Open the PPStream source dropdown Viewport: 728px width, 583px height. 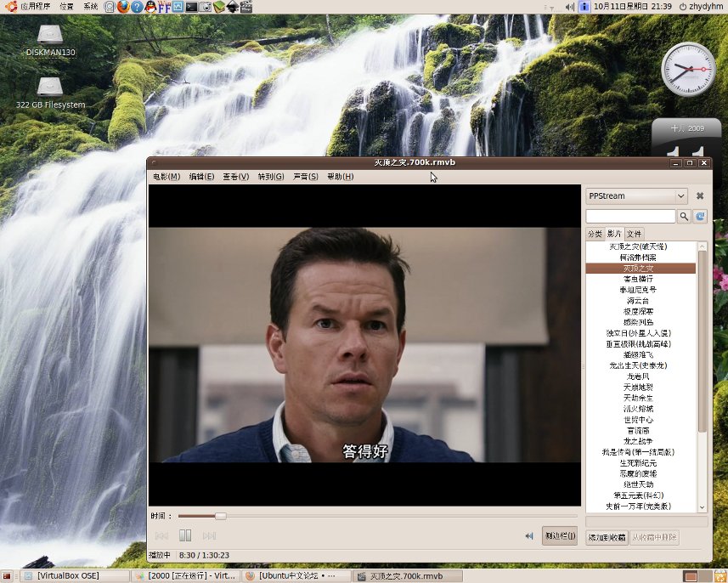coord(636,196)
